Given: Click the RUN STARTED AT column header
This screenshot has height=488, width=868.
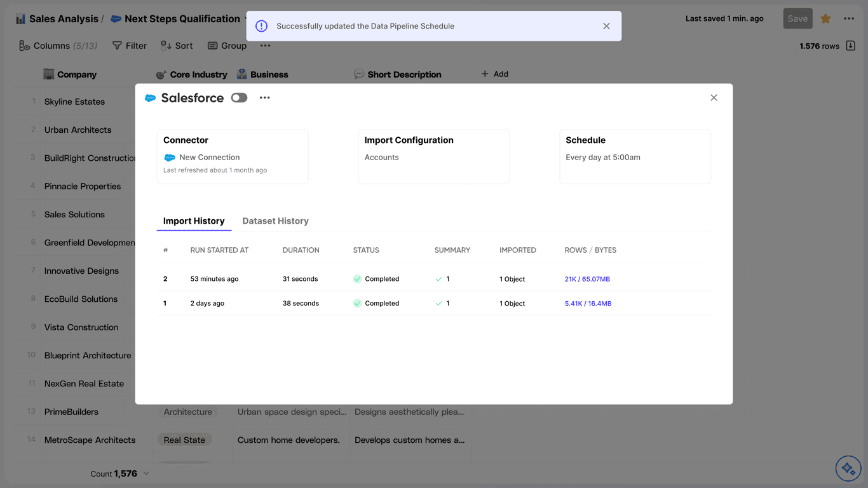Looking at the screenshot, I should click(x=219, y=250).
